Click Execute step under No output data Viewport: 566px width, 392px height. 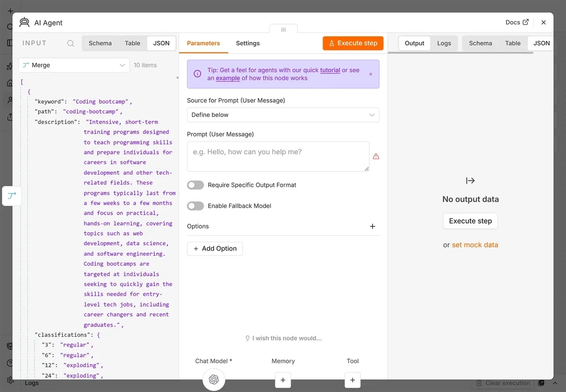pos(470,221)
